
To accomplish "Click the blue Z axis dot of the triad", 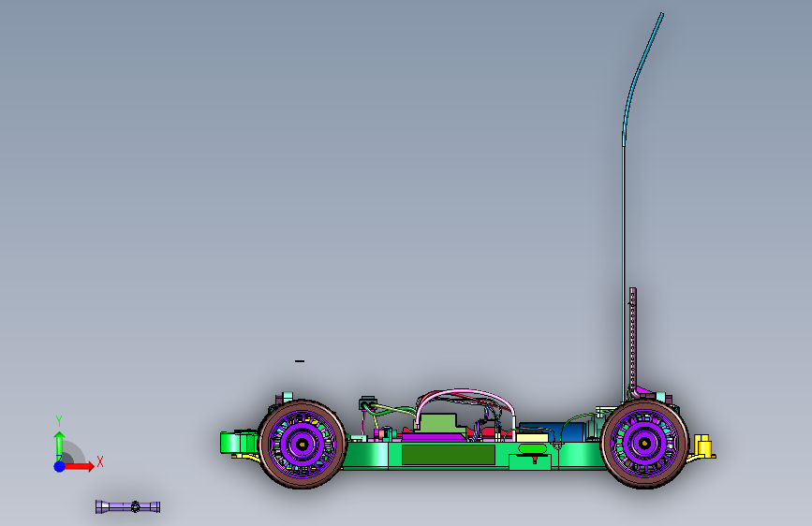I will [59, 466].
